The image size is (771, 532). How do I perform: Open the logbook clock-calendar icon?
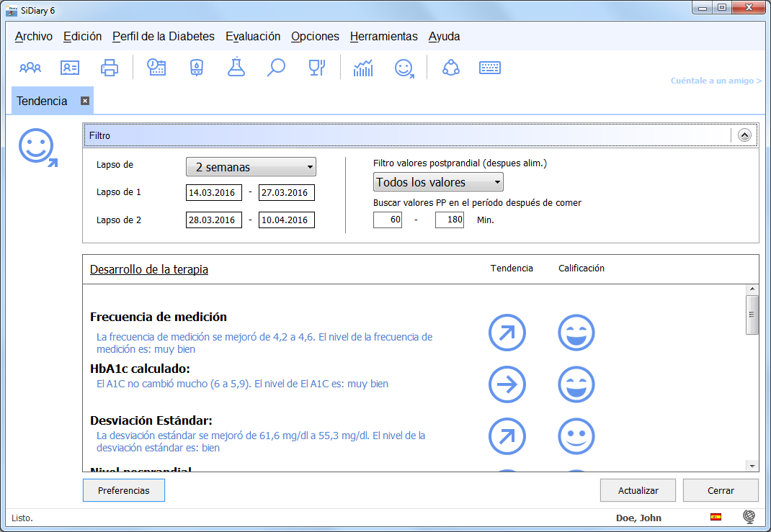pyautogui.click(x=156, y=68)
